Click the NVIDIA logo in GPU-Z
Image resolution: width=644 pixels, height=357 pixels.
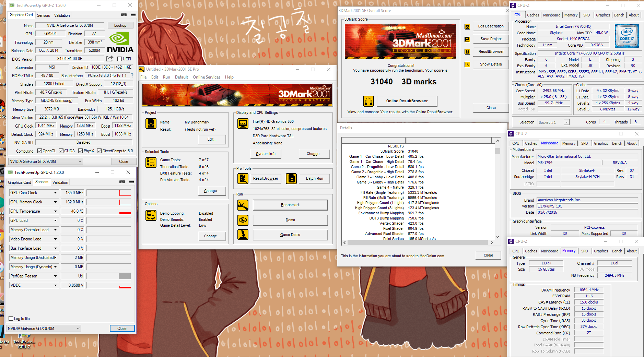pos(120,42)
